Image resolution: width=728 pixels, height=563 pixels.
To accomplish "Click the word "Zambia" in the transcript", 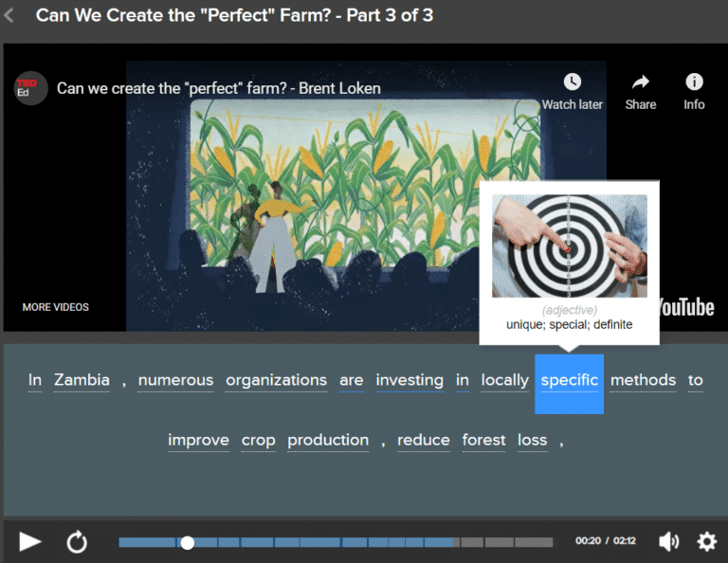I will click(82, 380).
